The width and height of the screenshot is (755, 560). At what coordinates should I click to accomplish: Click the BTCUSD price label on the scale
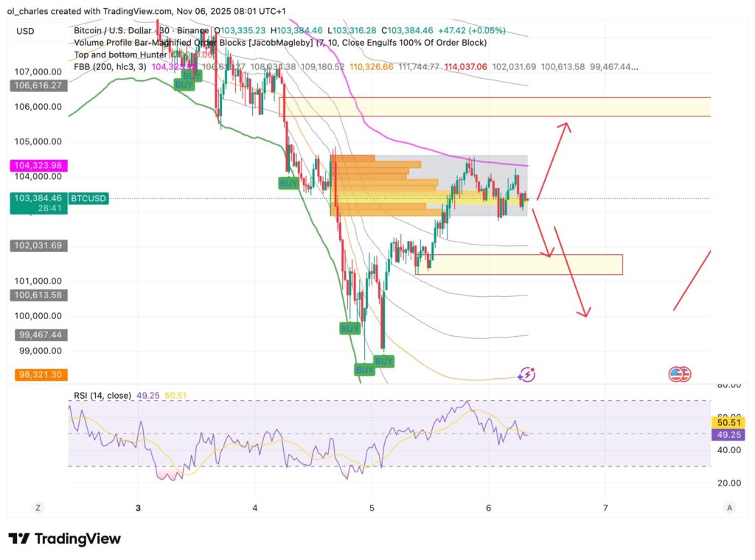[88, 198]
